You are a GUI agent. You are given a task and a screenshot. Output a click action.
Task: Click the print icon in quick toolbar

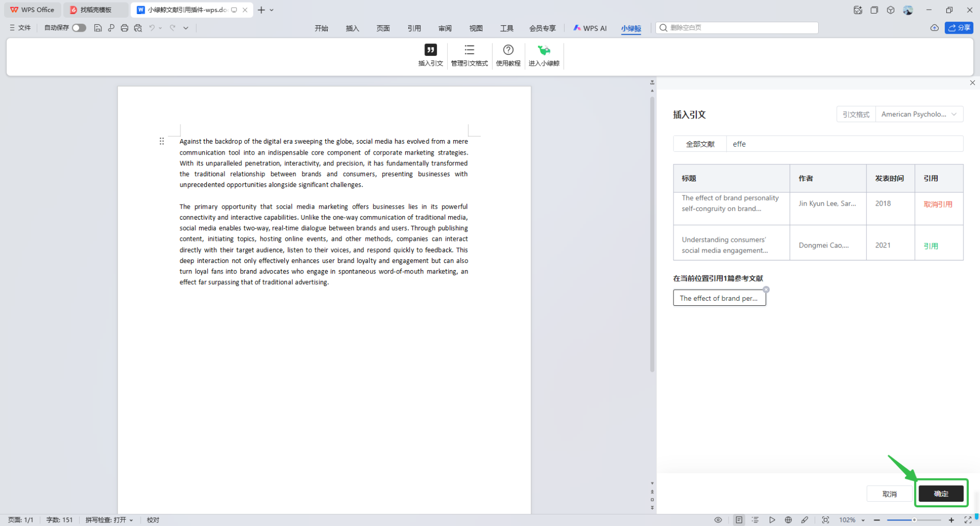[125, 28]
